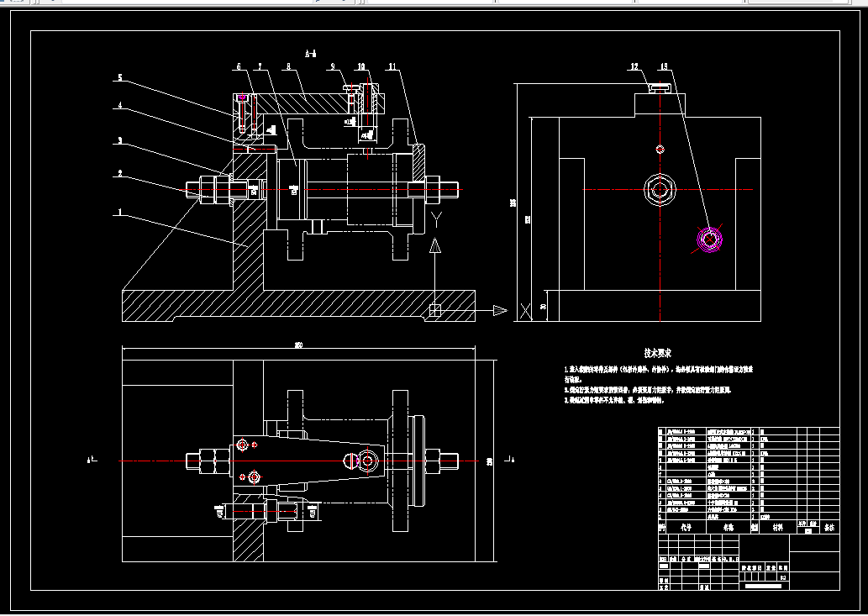The width and height of the screenshot is (868, 616).
Task: Click the Y axis label of UCS icon
Action: [436, 220]
